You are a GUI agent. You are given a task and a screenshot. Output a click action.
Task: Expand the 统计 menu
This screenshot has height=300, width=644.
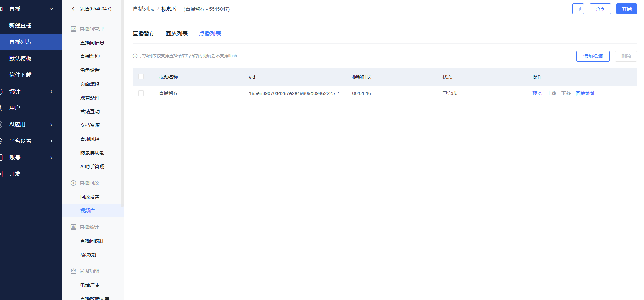pyautogui.click(x=51, y=92)
